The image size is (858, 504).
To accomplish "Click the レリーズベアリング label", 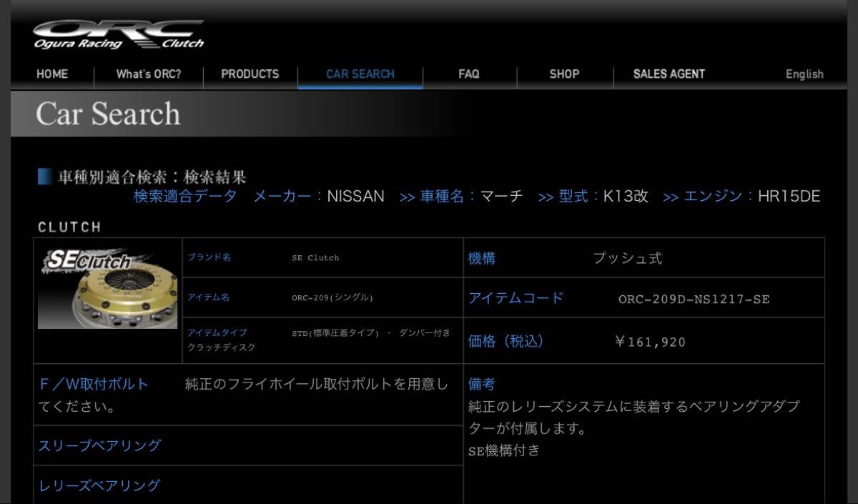I will tap(99, 485).
